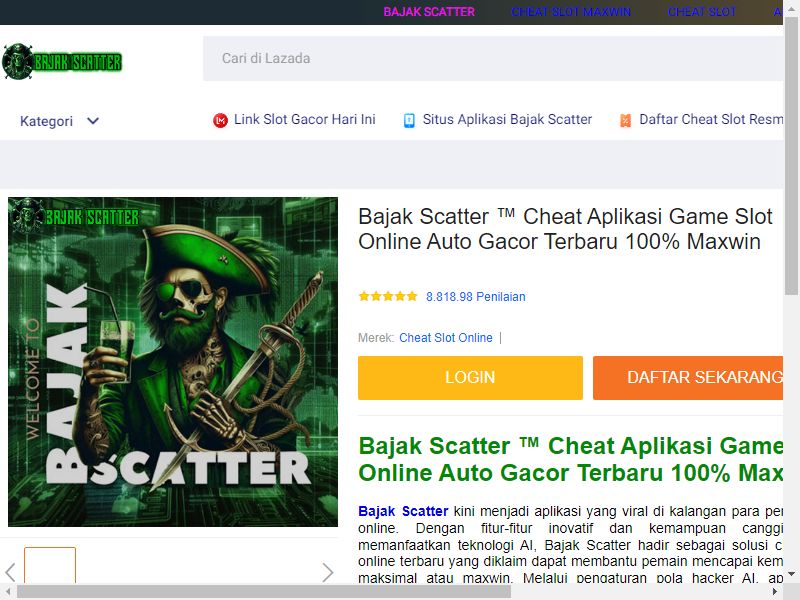Select the highlighted thumbnail below main image

click(x=50, y=565)
